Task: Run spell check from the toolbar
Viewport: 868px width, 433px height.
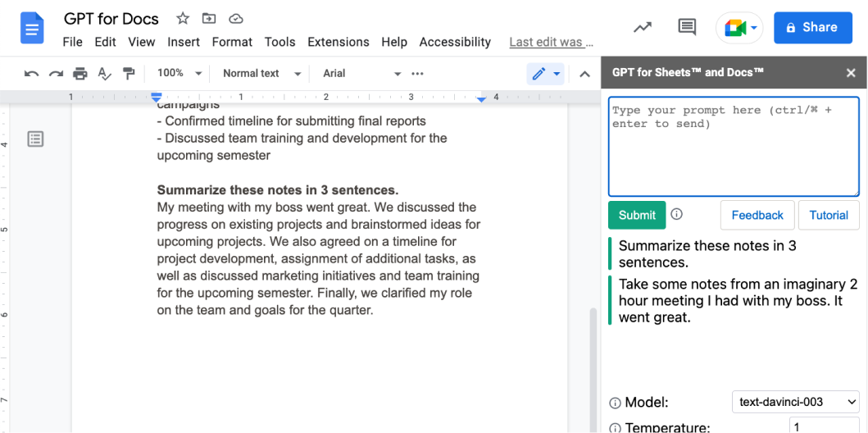Action: pyautogui.click(x=104, y=74)
